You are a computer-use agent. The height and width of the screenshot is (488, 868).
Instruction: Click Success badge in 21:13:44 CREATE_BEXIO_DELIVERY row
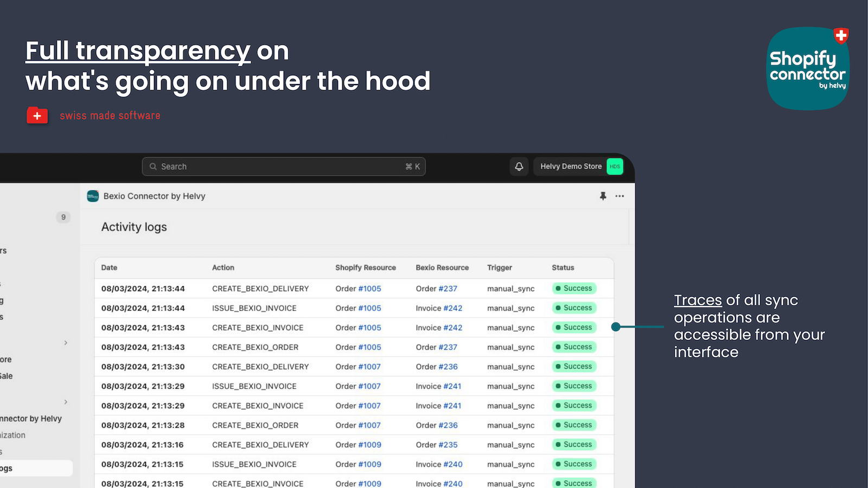pyautogui.click(x=574, y=288)
